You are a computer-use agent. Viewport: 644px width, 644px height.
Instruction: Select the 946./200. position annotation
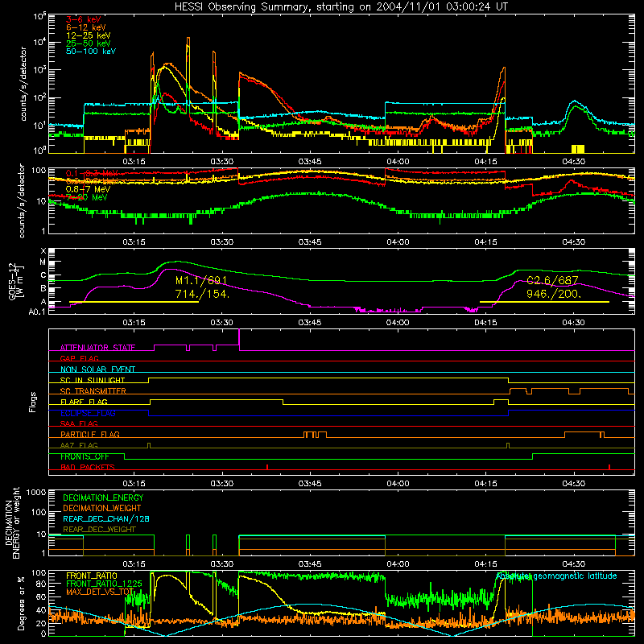coord(554,294)
